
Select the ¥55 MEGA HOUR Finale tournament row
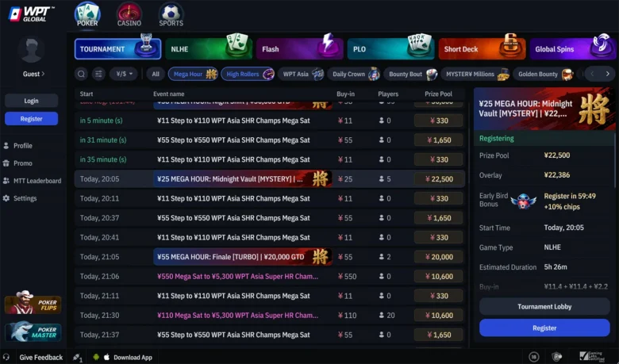(270, 257)
